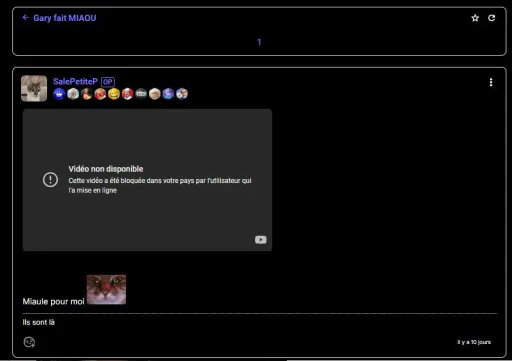The height and width of the screenshot is (361, 512).
Task: Open the SalePetiteP username profile link
Action: pos(75,82)
